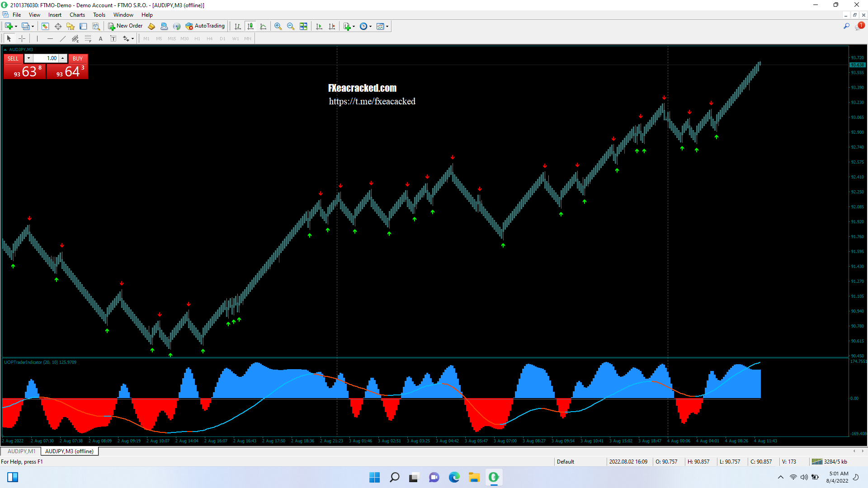Draw a horizontal line tool

coord(50,39)
